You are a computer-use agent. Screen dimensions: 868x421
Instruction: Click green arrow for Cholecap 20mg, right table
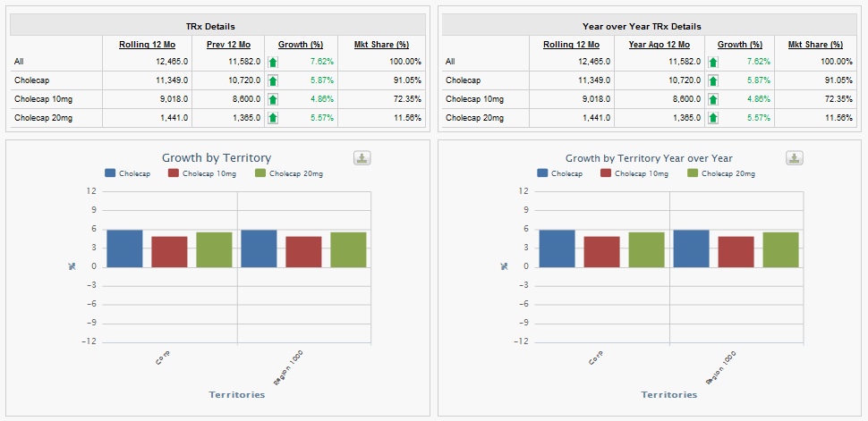[x=713, y=118]
